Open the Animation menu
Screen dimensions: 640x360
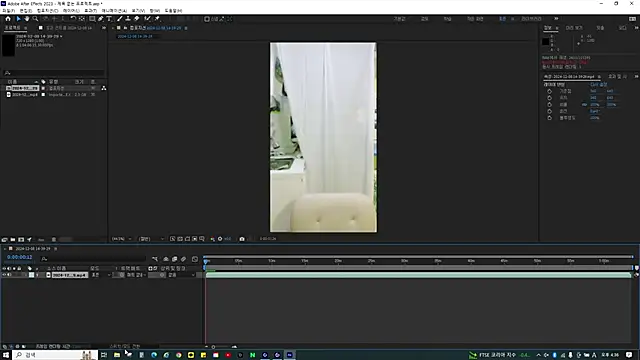click(114, 11)
